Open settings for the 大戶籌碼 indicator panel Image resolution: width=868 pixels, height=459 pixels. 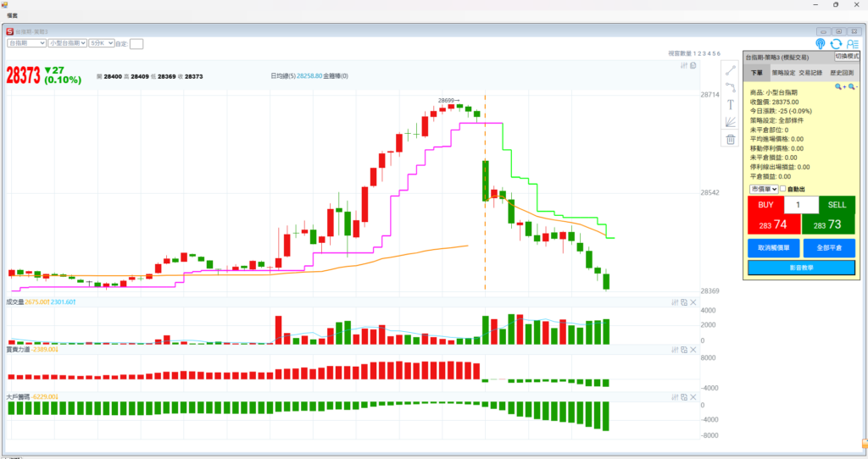(x=675, y=396)
